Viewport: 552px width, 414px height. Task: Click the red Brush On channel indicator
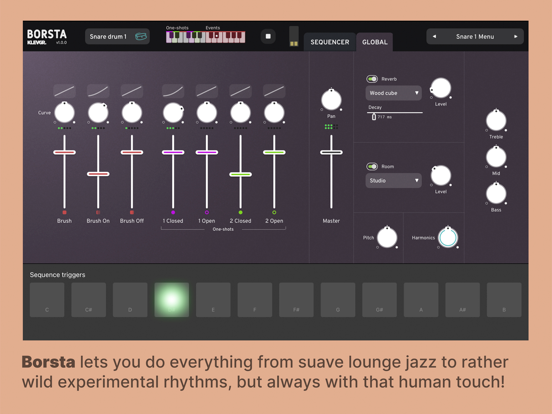[x=98, y=212]
